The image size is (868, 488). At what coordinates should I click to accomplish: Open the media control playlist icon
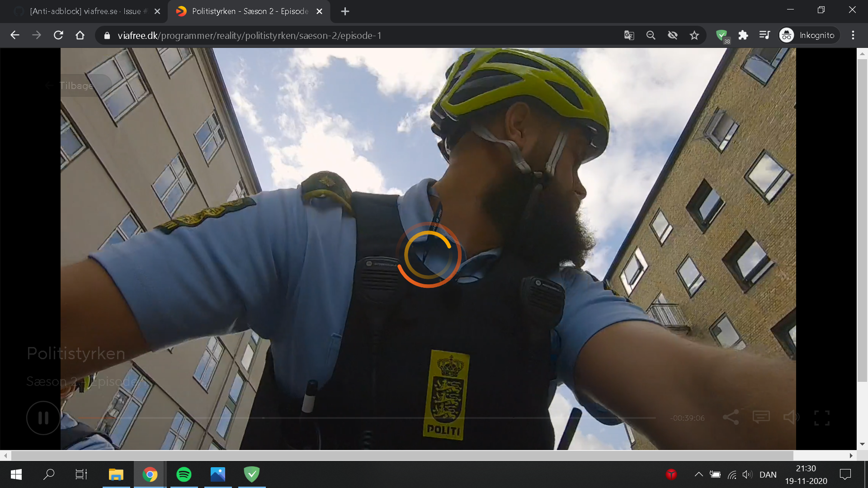764,35
